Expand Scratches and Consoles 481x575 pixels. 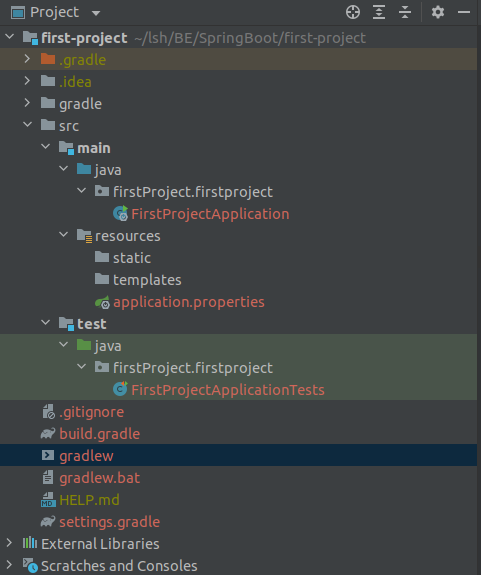[x=9, y=565]
